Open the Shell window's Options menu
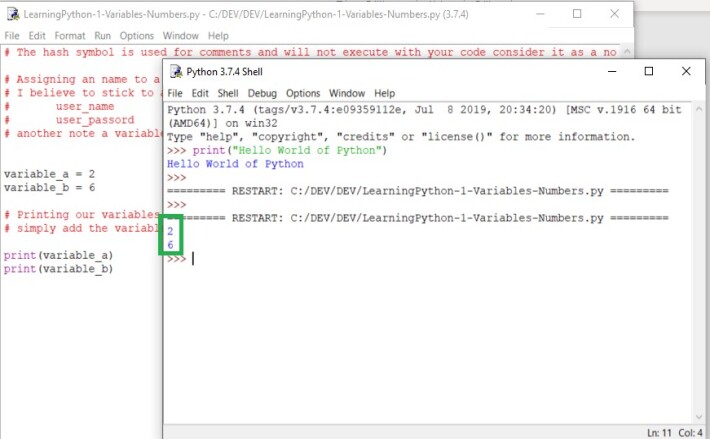Screen dimensions: 710x439 [303, 93]
